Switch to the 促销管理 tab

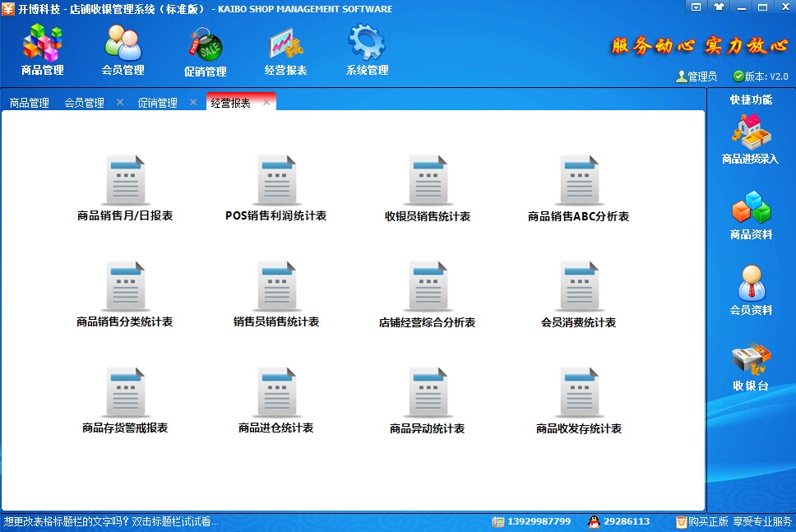click(157, 103)
